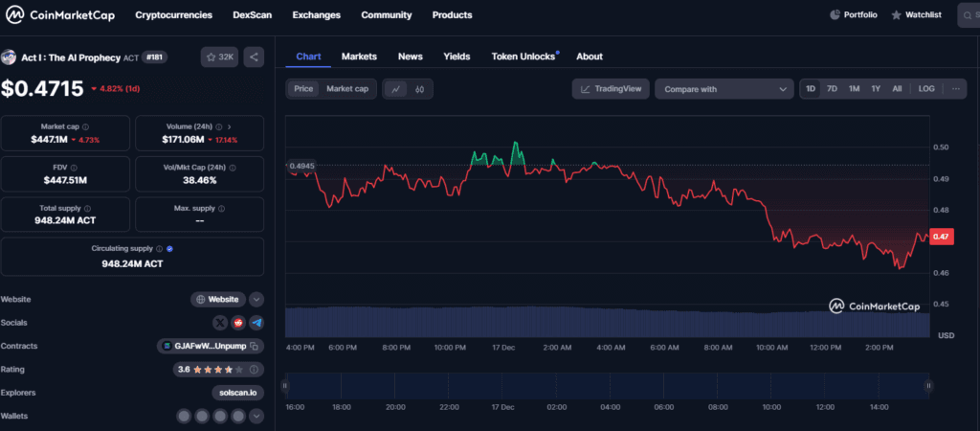Set chart range to All
The image size is (980, 431).
[x=897, y=89]
